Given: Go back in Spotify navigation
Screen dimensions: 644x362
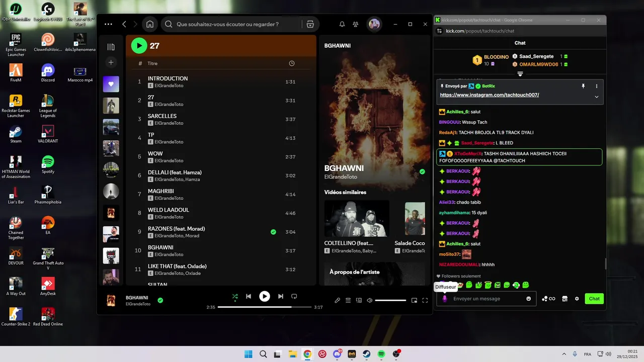Looking at the screenshot, I should click(x=124, y=24).
